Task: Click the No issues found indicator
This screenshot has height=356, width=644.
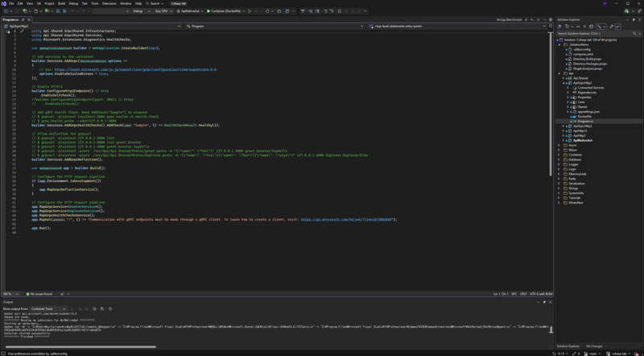Action: 39,294
